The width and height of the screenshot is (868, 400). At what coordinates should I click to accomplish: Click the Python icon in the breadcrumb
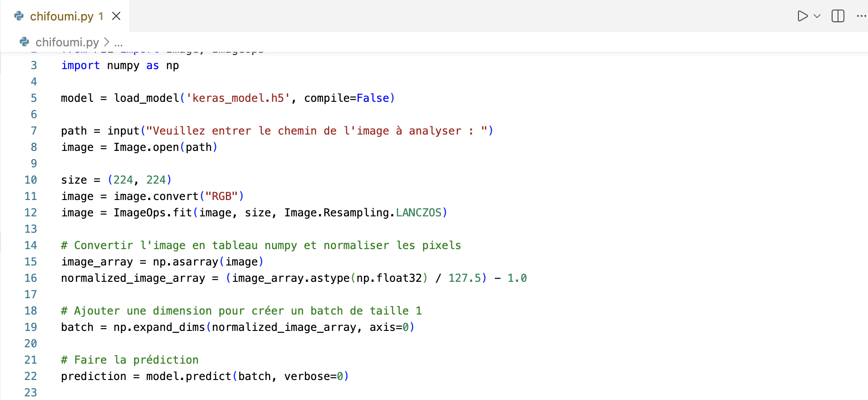tap(25, 42)
